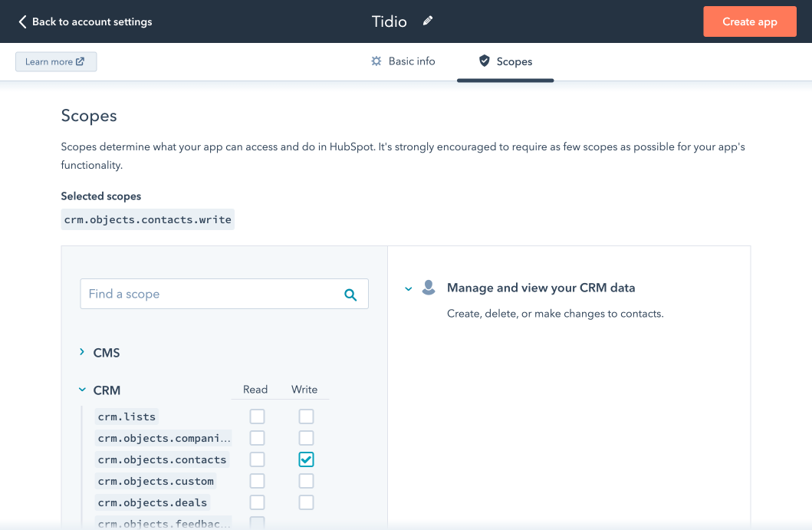Check Write for crm.objects.companies
Screen dimensions: 812x530
point(306,438)
